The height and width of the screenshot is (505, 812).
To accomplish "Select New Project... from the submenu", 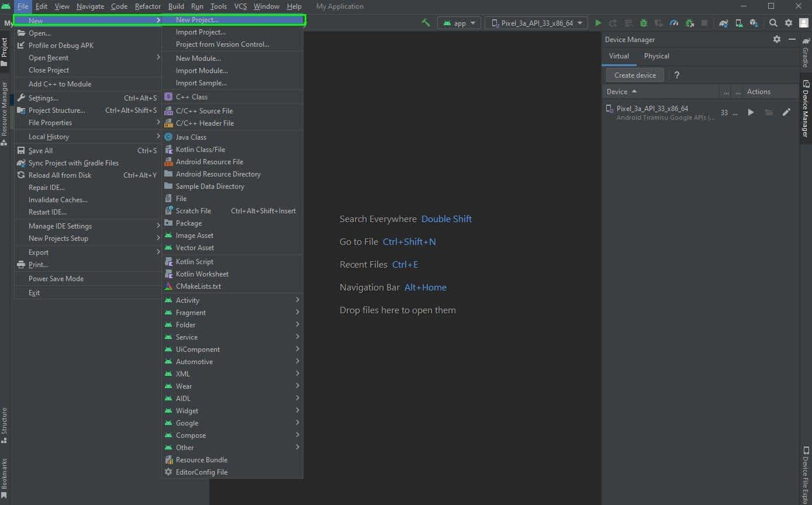I will (197, 20).
